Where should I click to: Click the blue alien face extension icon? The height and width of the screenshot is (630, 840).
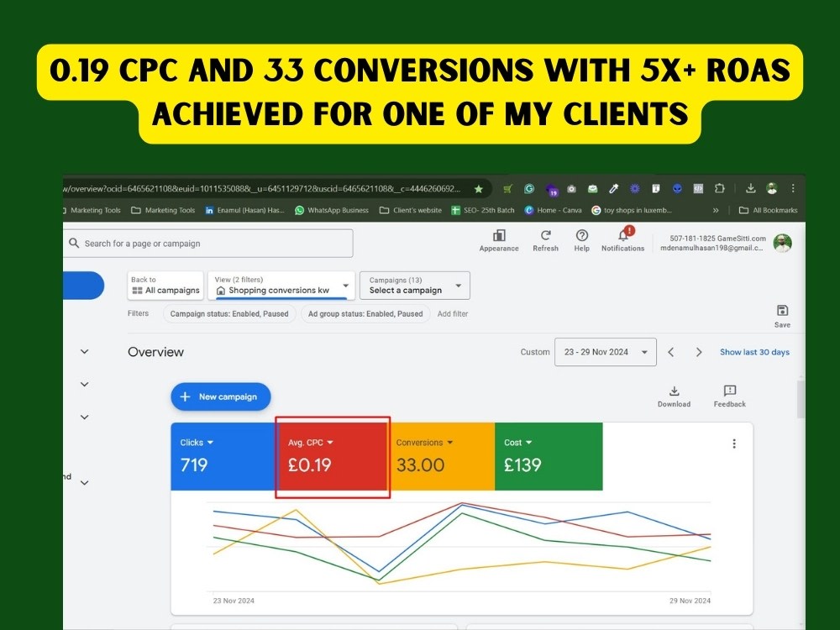677,188
